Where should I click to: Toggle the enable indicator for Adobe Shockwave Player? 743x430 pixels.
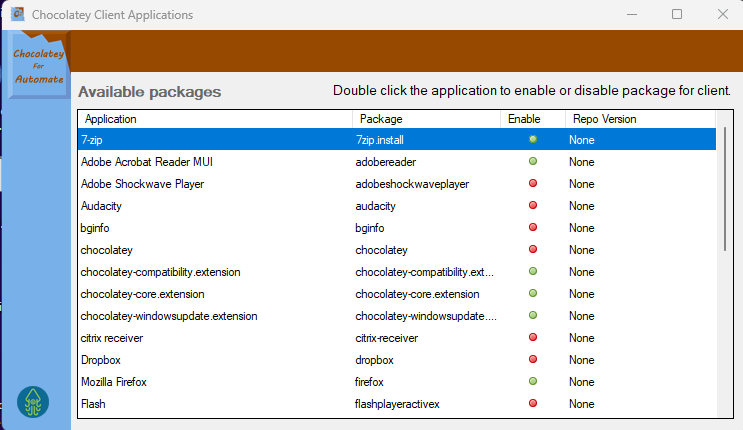pos(533,183)
